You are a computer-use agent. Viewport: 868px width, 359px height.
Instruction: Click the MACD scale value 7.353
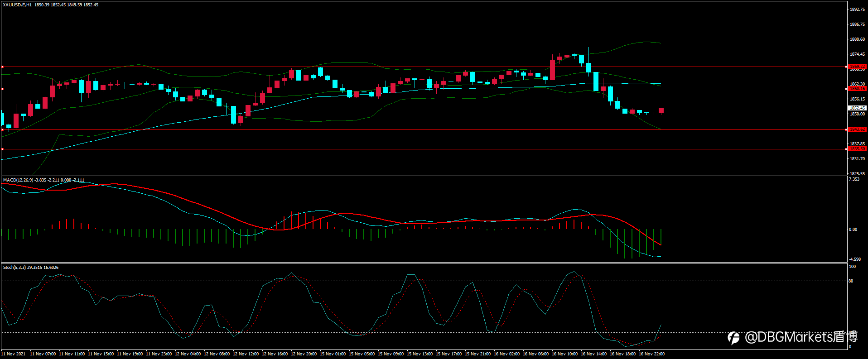tap(854, 179)
